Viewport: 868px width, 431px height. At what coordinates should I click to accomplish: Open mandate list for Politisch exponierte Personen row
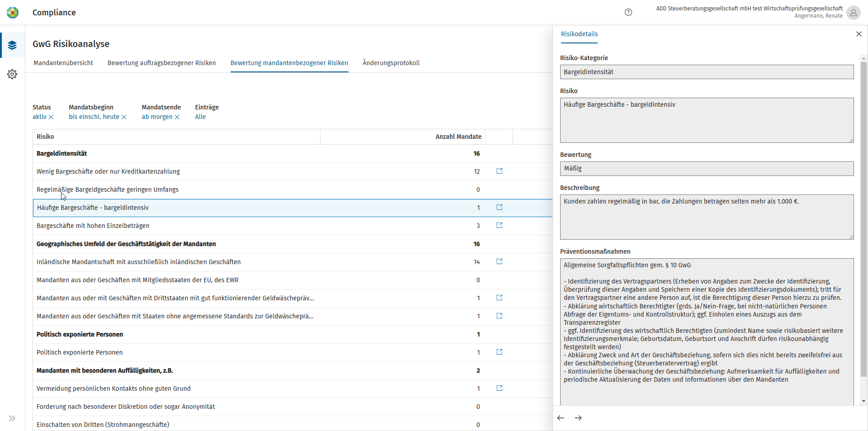pyautogui.click(x=500, y=352)
